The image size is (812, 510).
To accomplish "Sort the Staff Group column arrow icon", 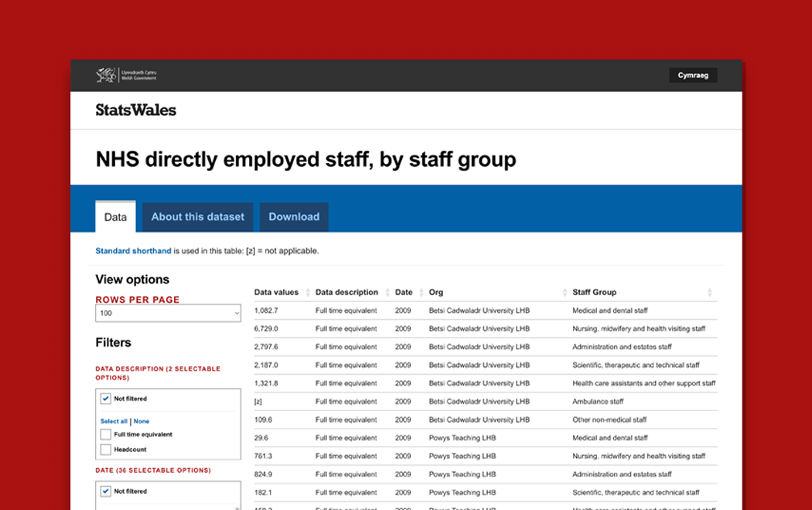I will [710, 293].
